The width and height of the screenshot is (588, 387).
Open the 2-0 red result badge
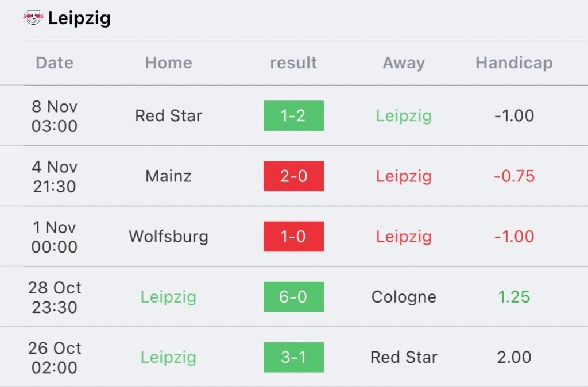pyautogui.click(x=293, y=176)
